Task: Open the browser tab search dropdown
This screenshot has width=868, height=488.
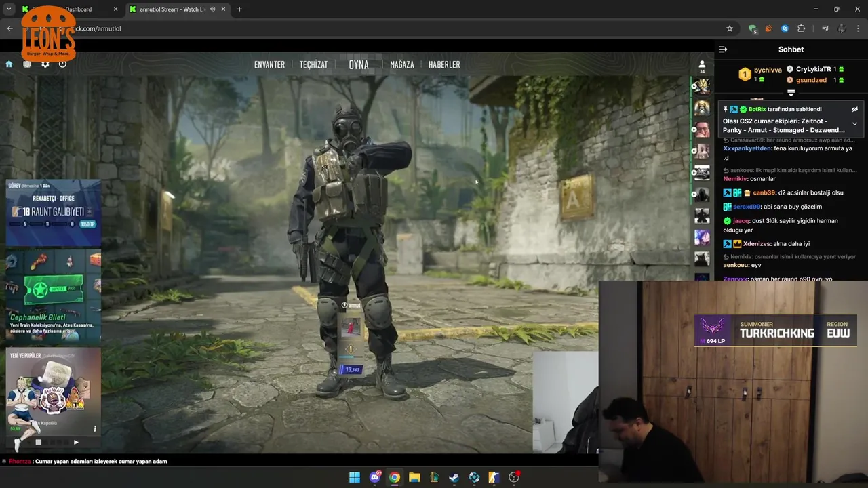Action: coord(9,9)
